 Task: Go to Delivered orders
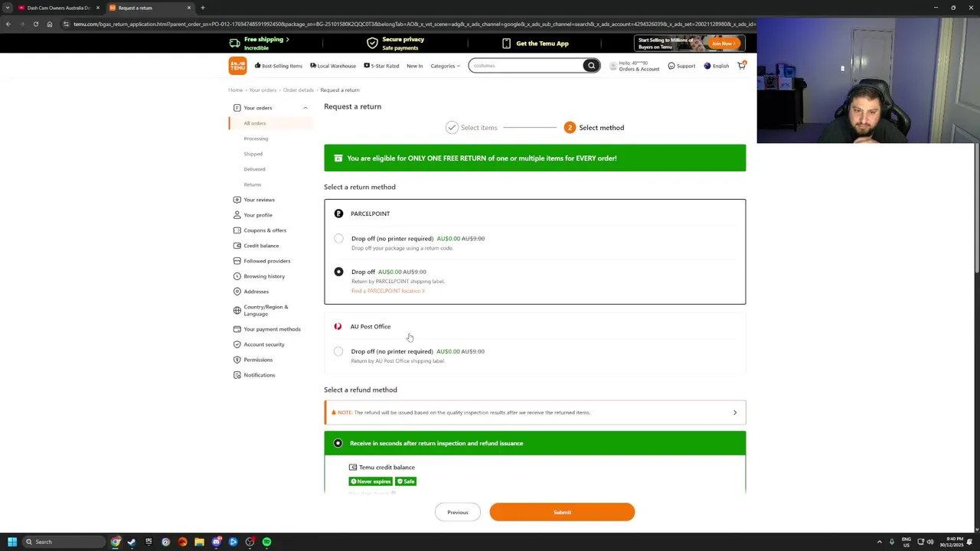pyautogui.click(x=254, y=169)
